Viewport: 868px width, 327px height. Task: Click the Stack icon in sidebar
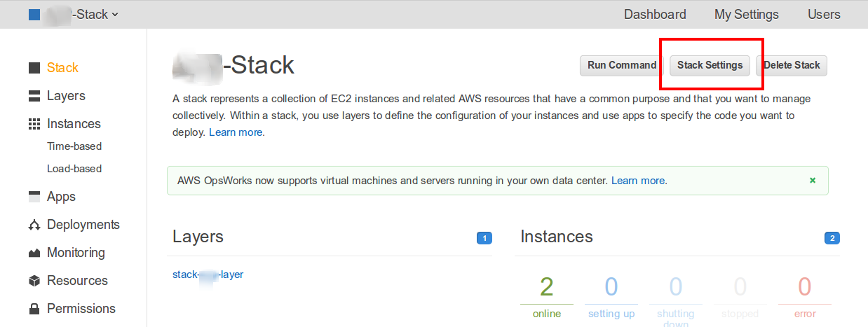34,68
